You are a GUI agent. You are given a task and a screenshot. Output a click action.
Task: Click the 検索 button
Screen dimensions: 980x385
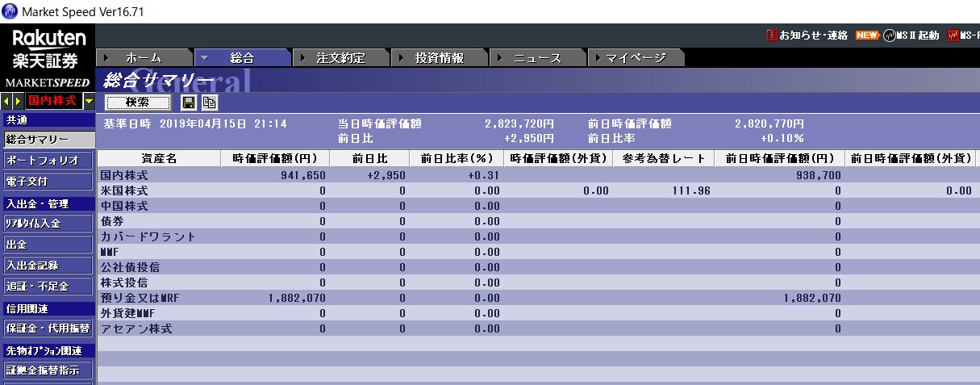(138, 103)
